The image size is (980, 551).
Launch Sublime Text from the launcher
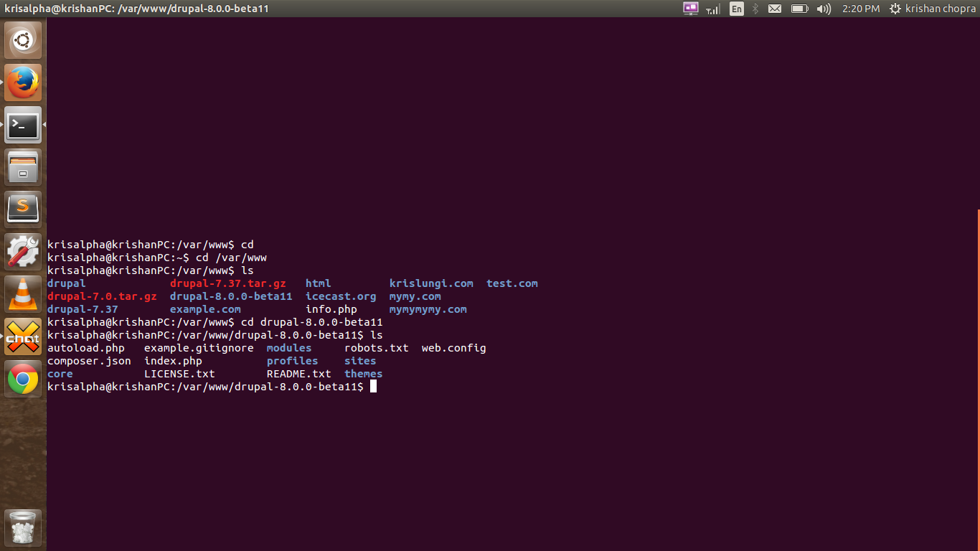coord(24,210)
